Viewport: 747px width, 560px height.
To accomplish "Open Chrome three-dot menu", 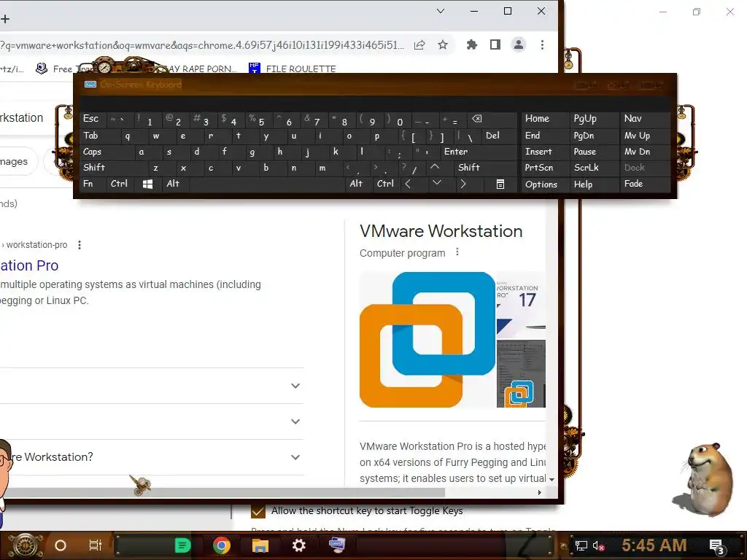I will [542, 44].
